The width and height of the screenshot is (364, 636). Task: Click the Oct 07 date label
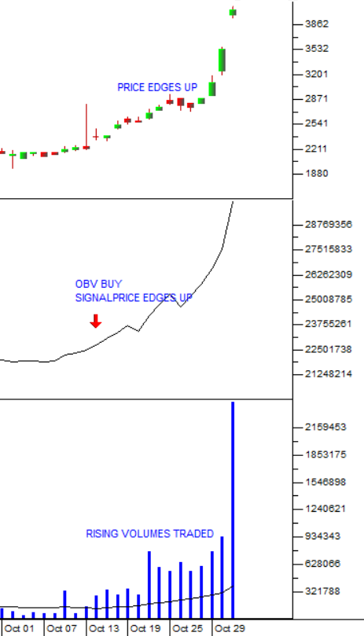[61, 629]
